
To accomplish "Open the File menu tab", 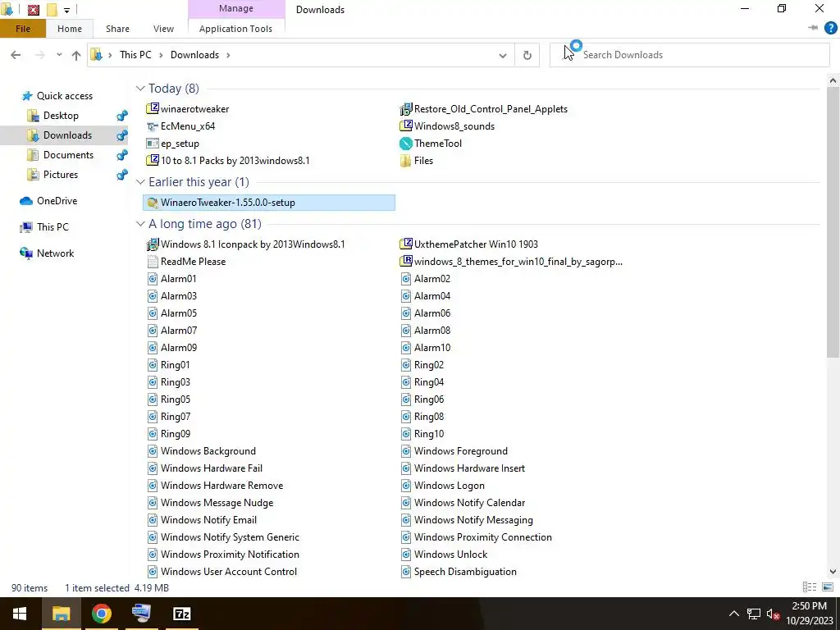I will click(22, 29).
